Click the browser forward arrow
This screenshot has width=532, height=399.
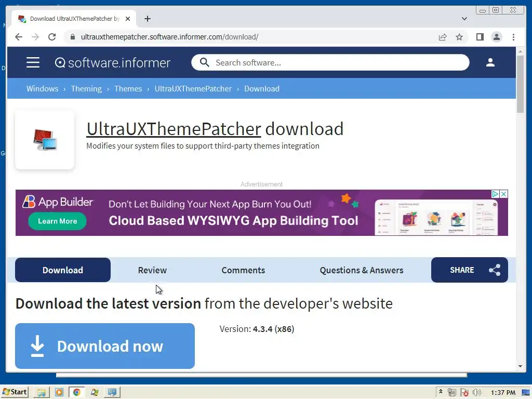click(x=35, y=37)
